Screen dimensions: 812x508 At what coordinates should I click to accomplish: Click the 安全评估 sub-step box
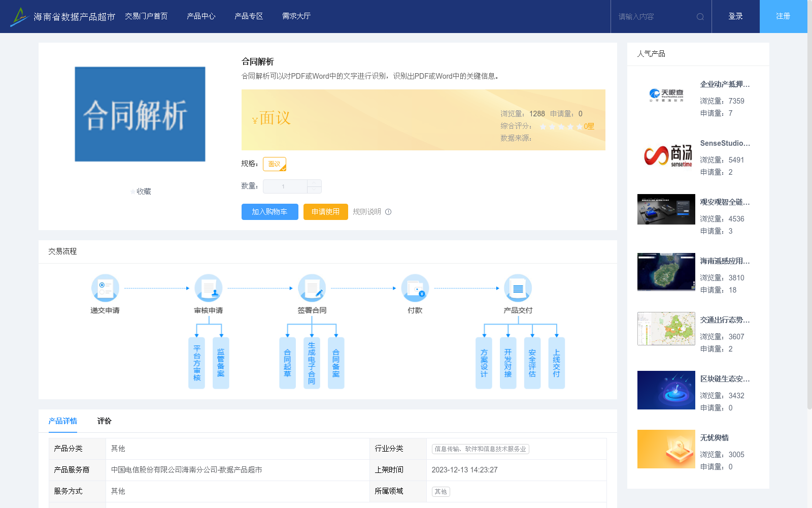tap(532, 363)
